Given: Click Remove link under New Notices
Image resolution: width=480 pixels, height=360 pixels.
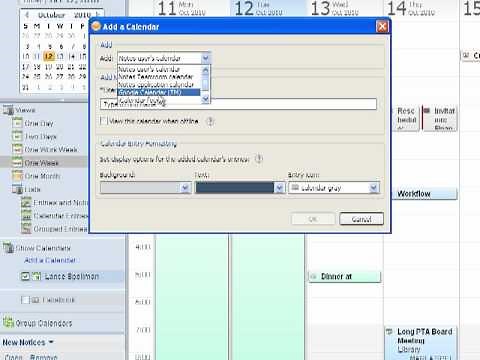Looking at the screenshot, I should [44, 357].
